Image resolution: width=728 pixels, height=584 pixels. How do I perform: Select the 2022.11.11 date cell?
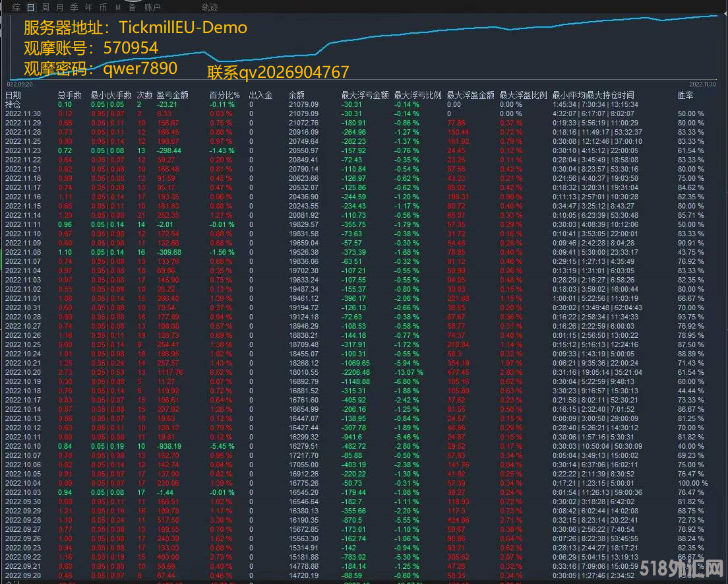[22, 224]
